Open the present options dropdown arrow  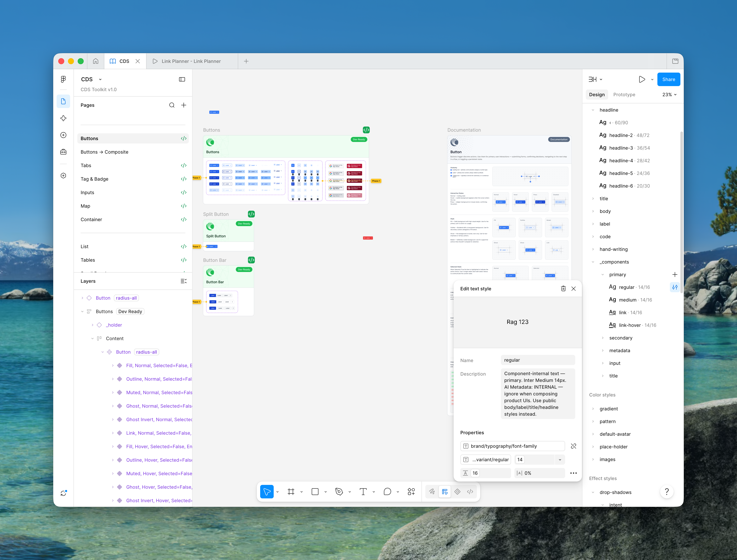coord(652,80)
